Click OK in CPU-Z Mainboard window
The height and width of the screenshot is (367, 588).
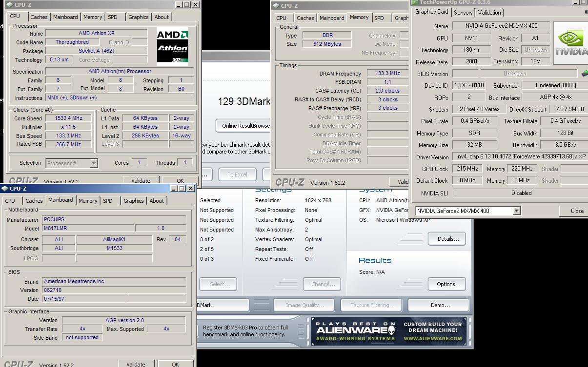(x=175, y=364)
